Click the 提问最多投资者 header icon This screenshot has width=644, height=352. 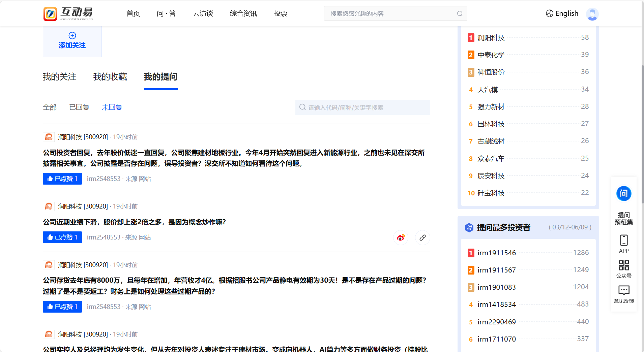pos(469,228)
